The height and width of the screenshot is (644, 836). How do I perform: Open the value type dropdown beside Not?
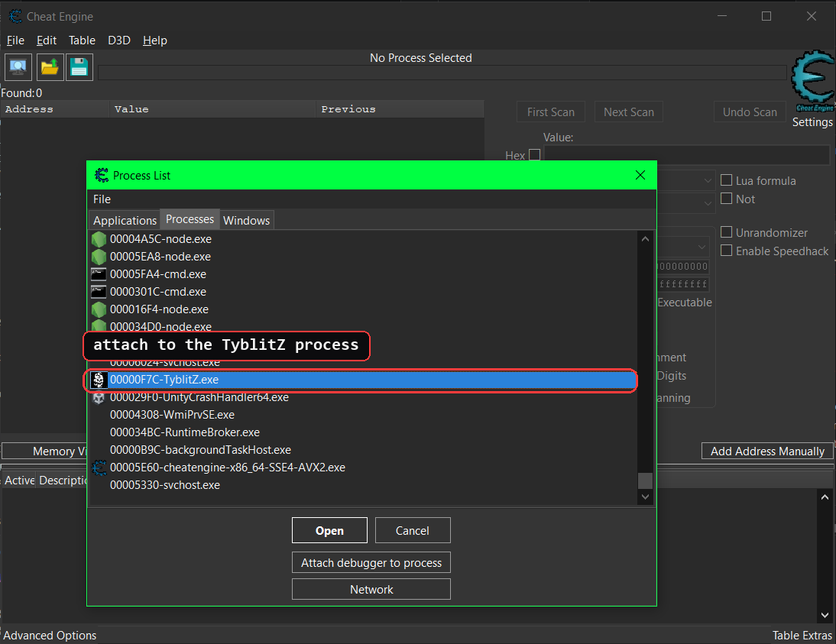(708, 203)
